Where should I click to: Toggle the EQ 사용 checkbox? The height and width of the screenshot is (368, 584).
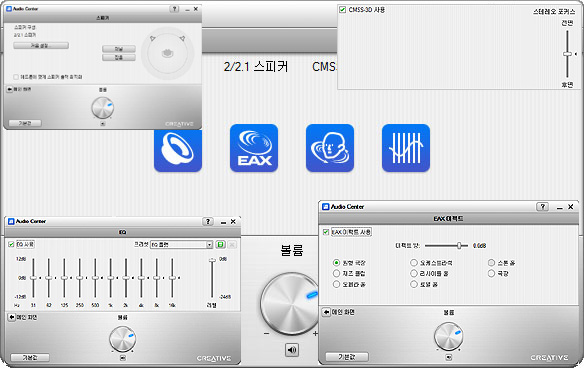tap(11, 245)
